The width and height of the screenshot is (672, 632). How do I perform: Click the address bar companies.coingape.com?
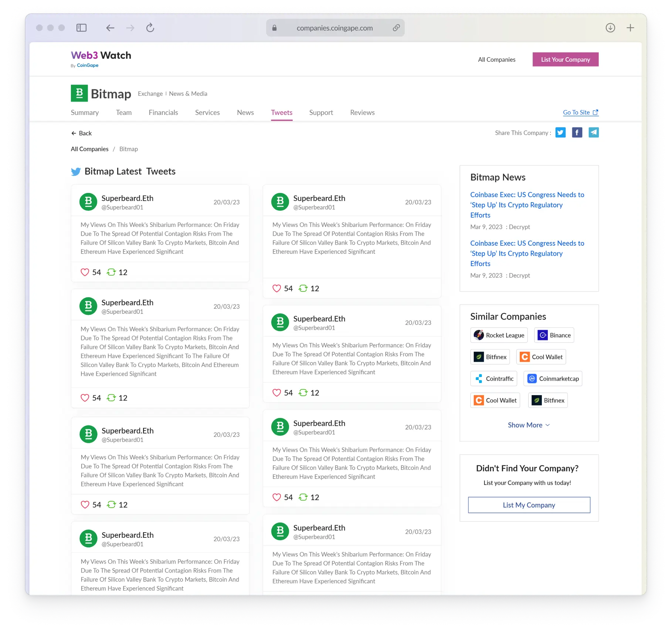[335, 28]
